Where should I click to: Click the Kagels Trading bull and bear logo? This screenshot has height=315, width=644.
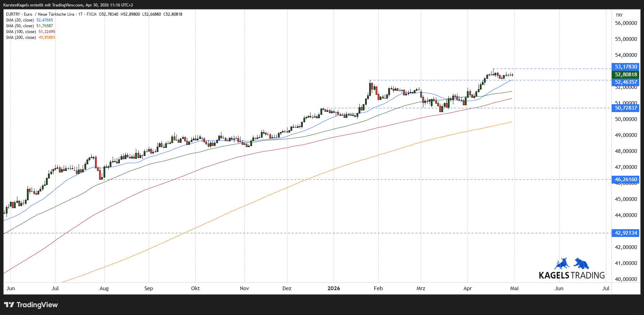click(572, 264)
